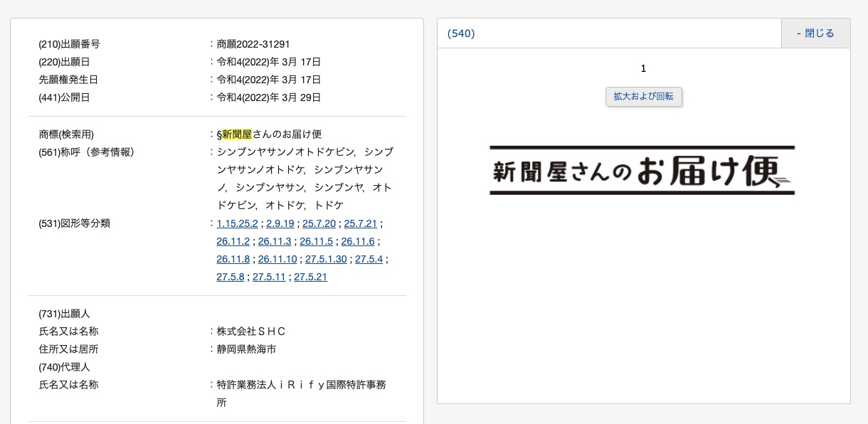Click the 拡大および回転 button
The image size is (868, 424).
tap(644, 97)
